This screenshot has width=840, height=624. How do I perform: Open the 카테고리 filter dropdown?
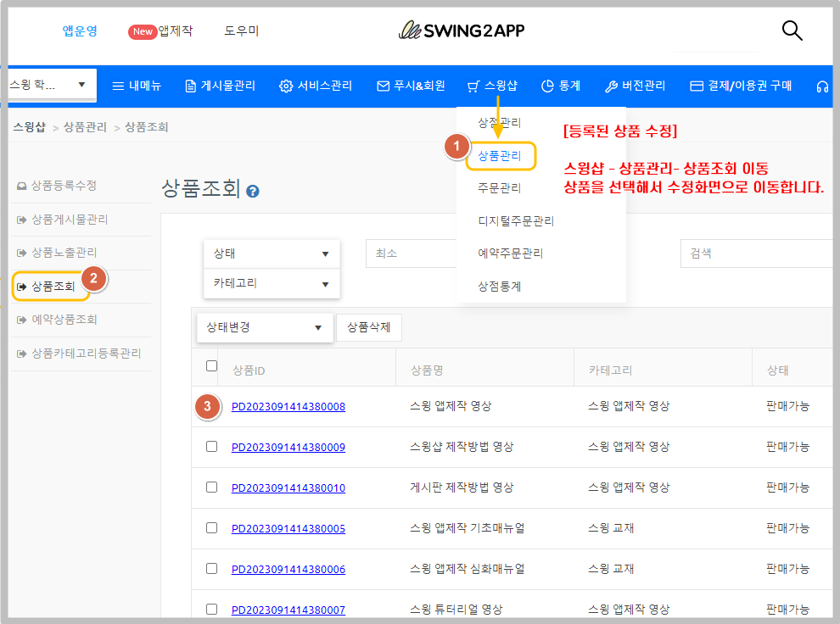(x=272, y=284)
